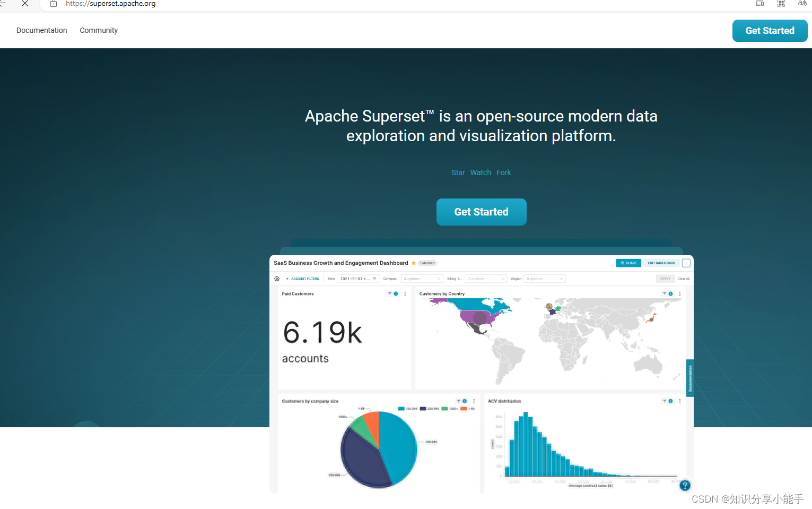Screen dimensions: 812x509
Task: Open the Billing Type dropdown with 2 options
Action: click(x=486, y=279)
